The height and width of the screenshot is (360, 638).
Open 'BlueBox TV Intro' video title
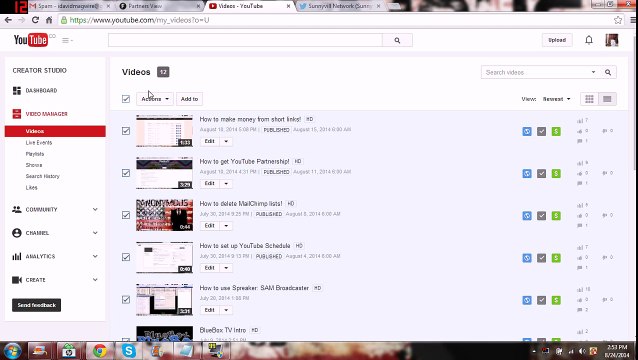click(223, 330)
